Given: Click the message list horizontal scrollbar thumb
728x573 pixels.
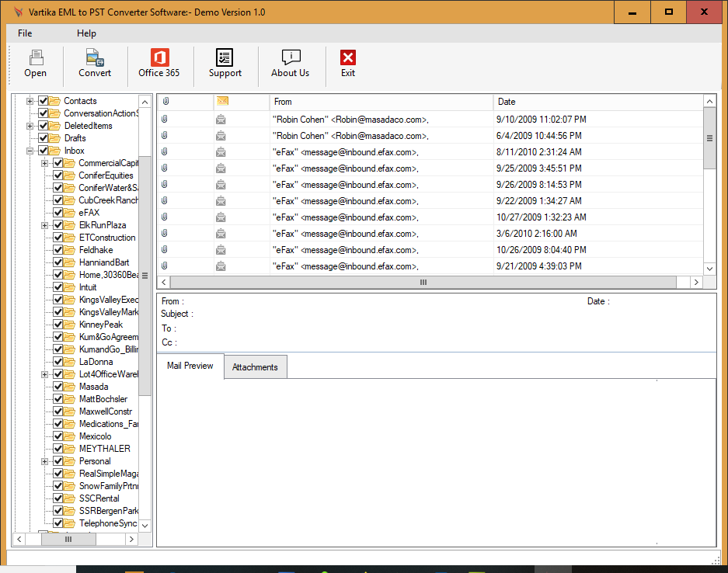Looking at the screenshot, I should point(423,282).
